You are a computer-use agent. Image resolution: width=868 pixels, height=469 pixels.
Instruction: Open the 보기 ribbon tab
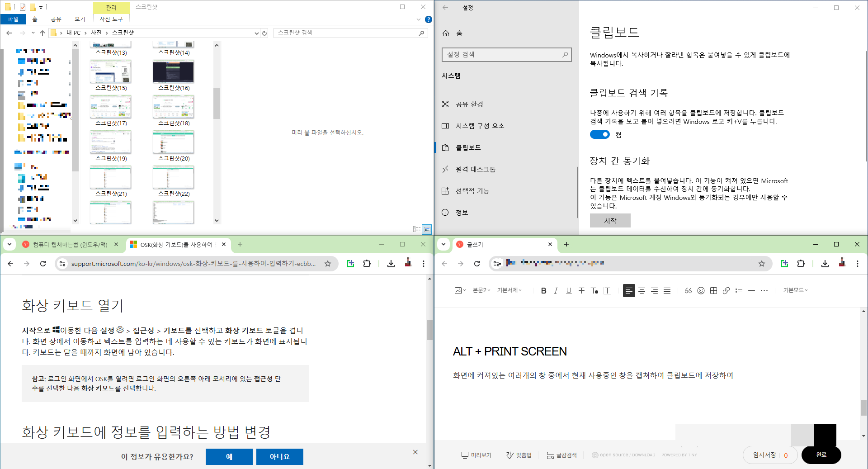pyautogui.click(x=80, y=19)
